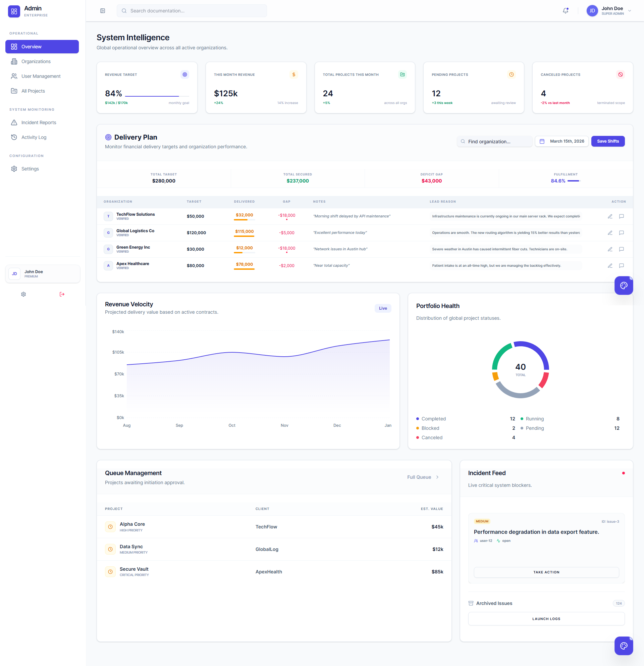Click the Admin logo icon

pos(14,11)
